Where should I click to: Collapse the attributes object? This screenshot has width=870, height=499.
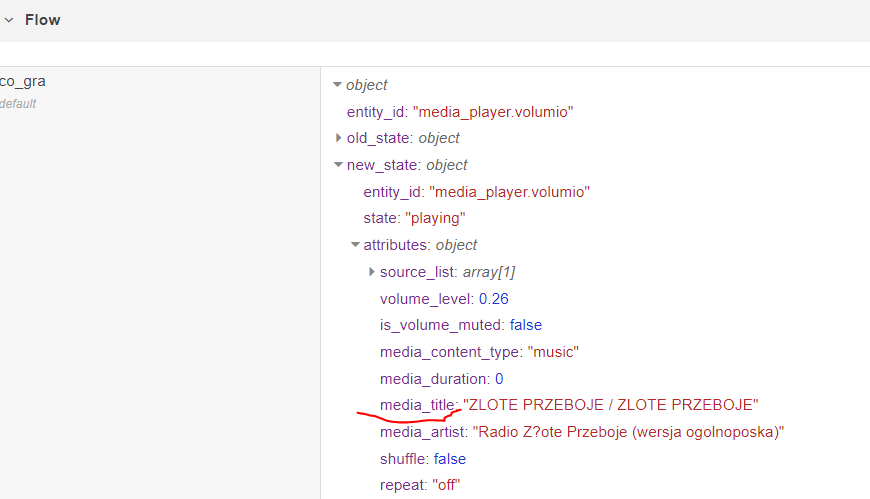coord(355,245)
